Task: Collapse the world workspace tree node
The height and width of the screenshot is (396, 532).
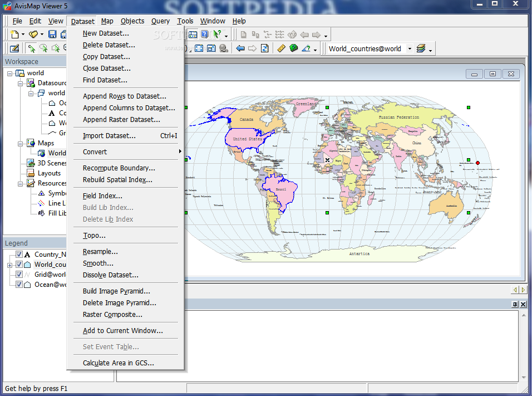Action: [10, 74]
